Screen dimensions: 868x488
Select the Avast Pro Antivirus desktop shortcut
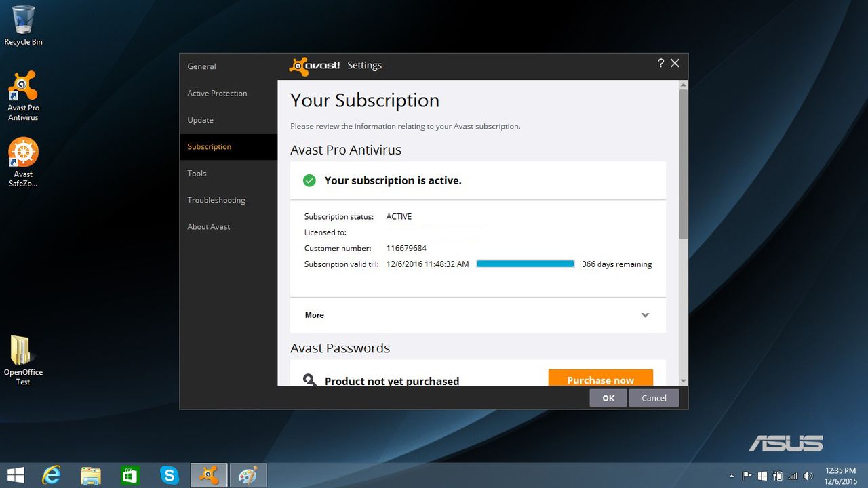point(23,96)
